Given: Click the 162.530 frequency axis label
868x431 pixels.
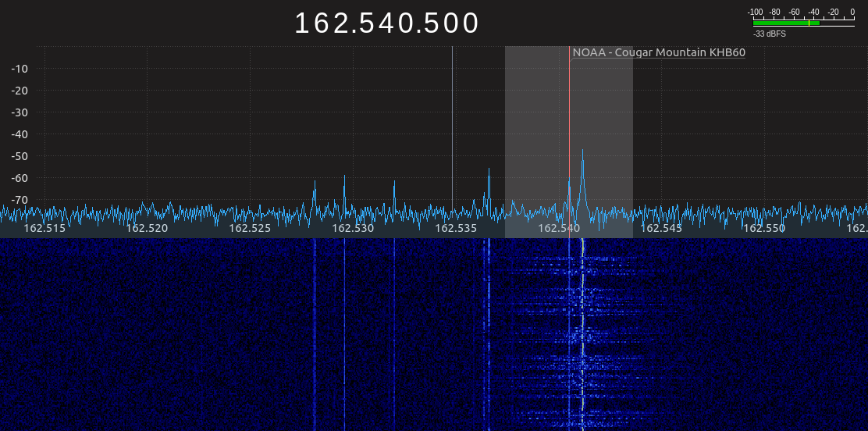Looking at the screenshot, I should tap(353, 228).
